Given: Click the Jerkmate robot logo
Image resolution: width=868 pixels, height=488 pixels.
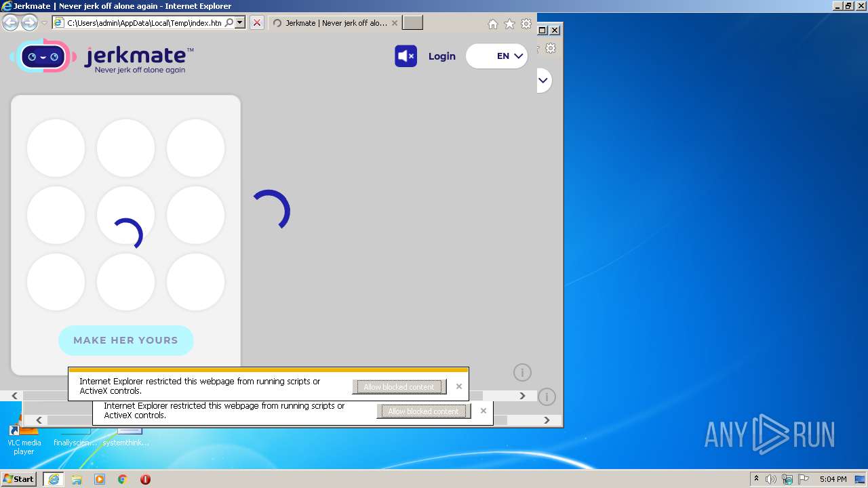Looking at the screenshot, I should (43, 56).
